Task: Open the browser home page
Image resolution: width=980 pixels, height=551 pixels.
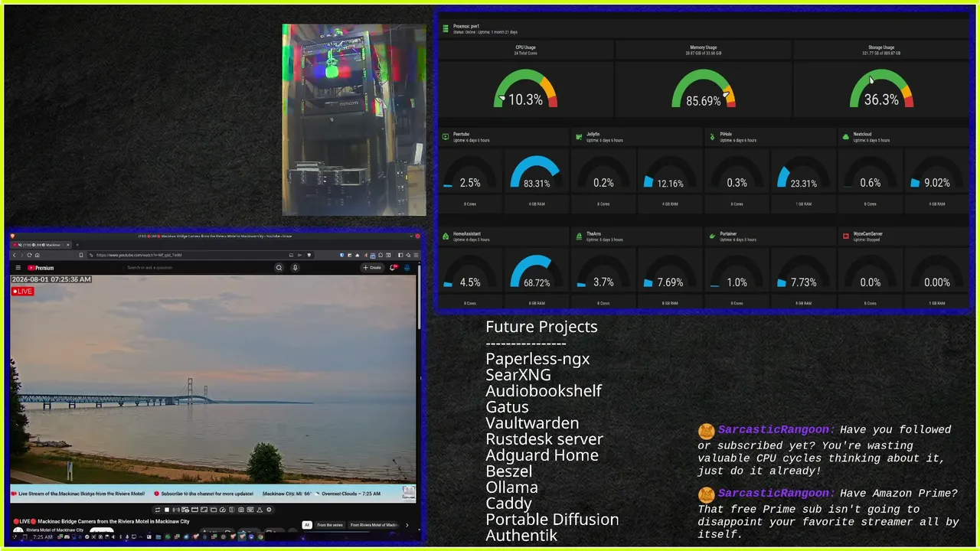Action: [x=38, y=255]
